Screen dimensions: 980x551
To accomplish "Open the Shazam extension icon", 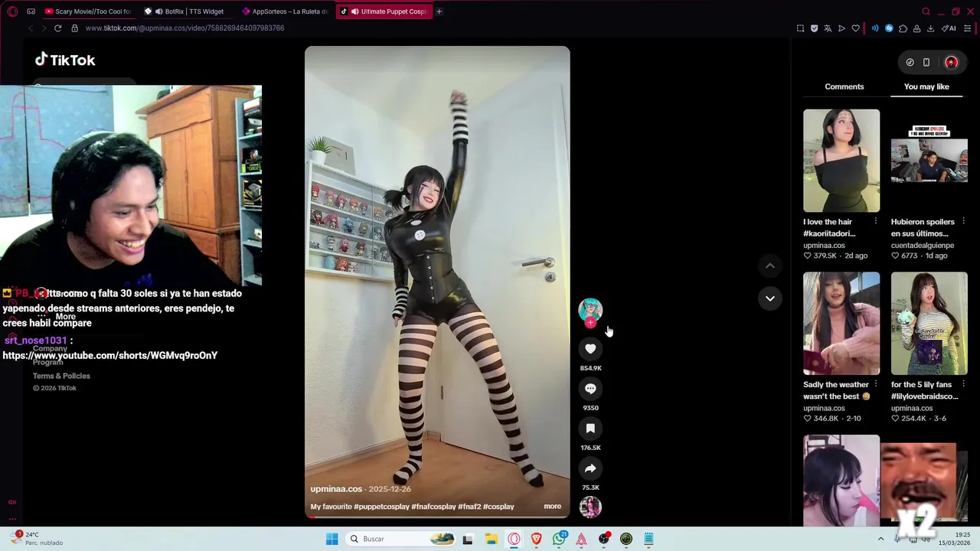I will [889, 28].
